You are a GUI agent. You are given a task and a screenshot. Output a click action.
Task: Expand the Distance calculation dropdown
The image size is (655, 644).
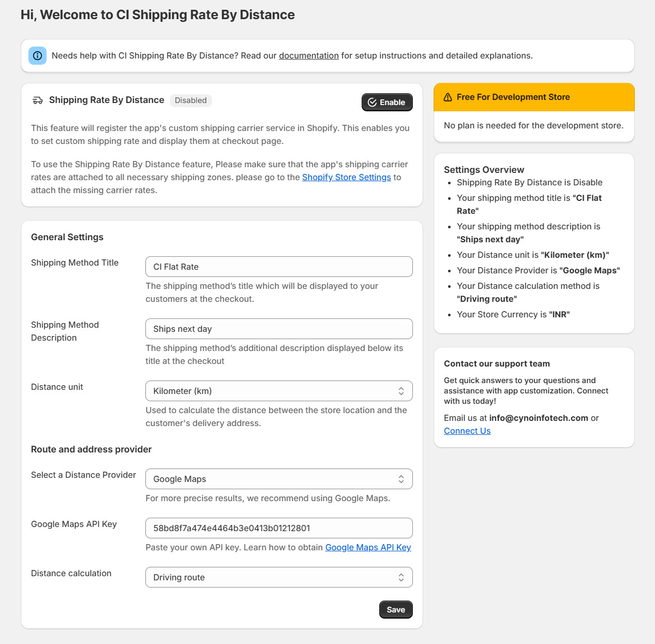coord(279,577)
